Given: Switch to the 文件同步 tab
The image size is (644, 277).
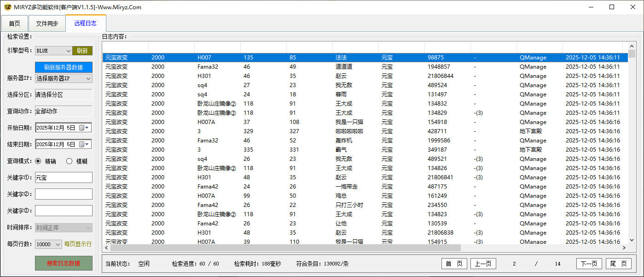Looking at the screenshot, I should click(47, 24).
